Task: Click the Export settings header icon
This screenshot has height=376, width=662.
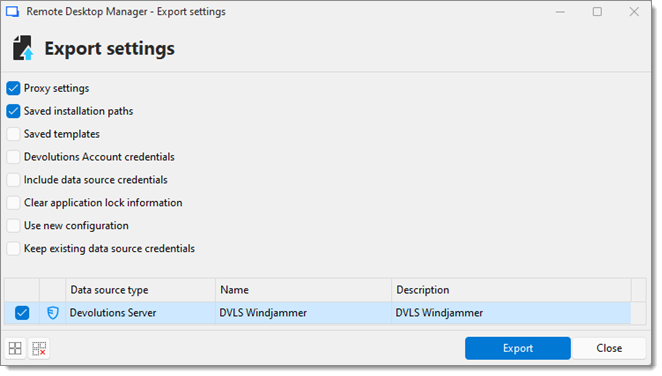Action: (23, 48)
